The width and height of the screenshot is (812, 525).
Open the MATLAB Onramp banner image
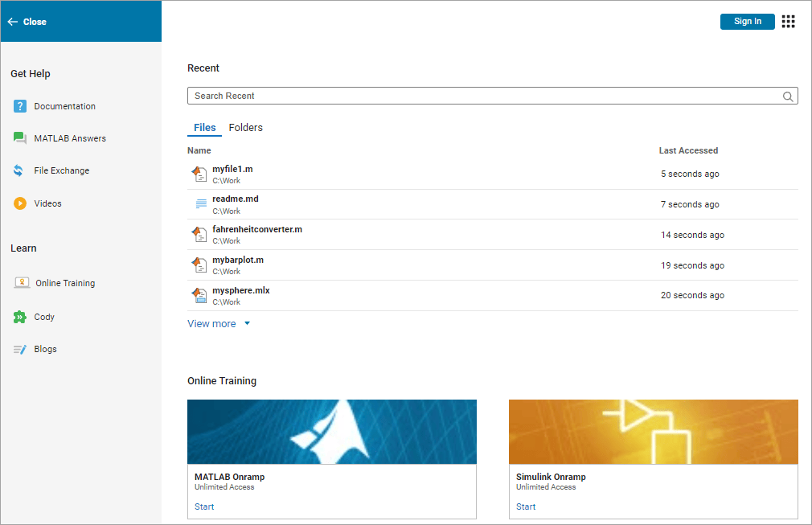[x=332, y=432]
